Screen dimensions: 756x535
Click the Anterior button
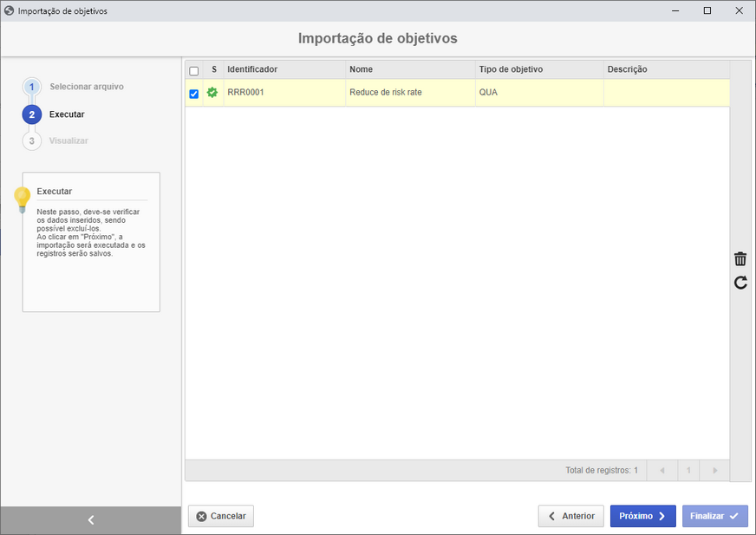pyautogui.click(x=570, y=516)
